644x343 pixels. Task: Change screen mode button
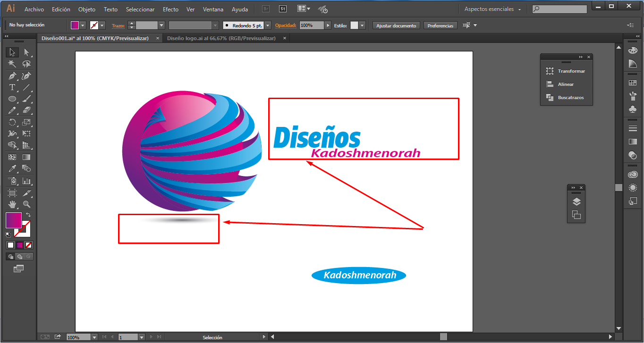(19, 268)
